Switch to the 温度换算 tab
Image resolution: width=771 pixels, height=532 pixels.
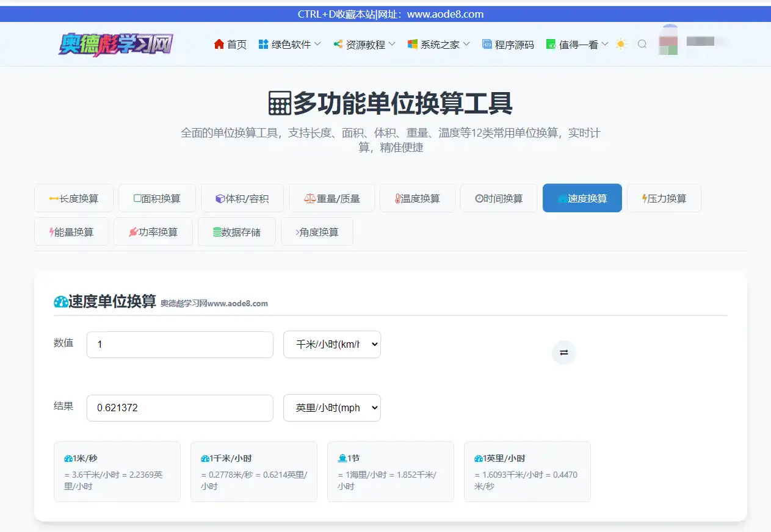417,198
